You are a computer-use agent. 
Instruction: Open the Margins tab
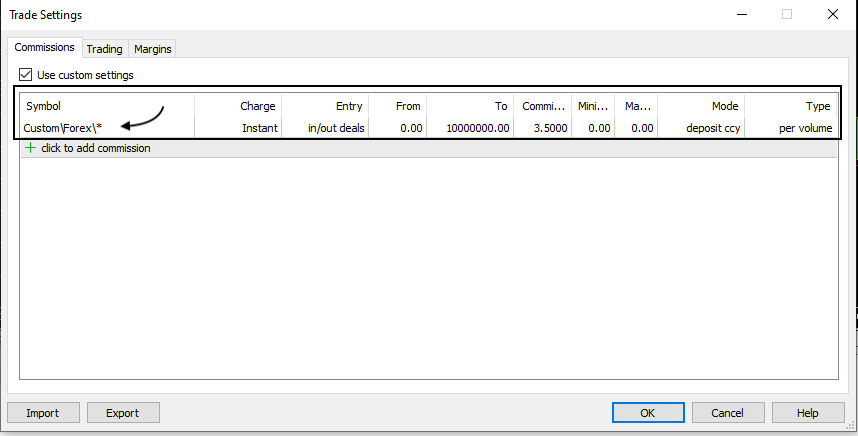point(152,48)
